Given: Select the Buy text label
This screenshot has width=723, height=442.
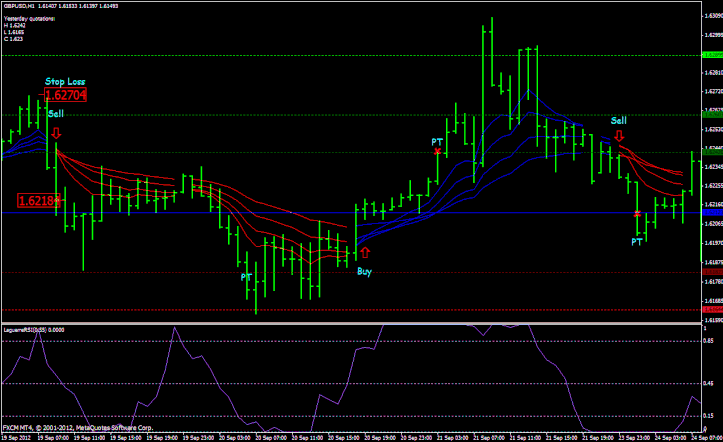Looking at the screenshot, I should 364,271.
